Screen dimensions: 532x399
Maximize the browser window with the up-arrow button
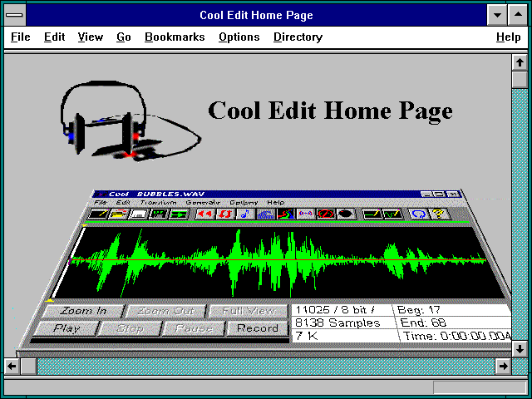click(518, 15)
